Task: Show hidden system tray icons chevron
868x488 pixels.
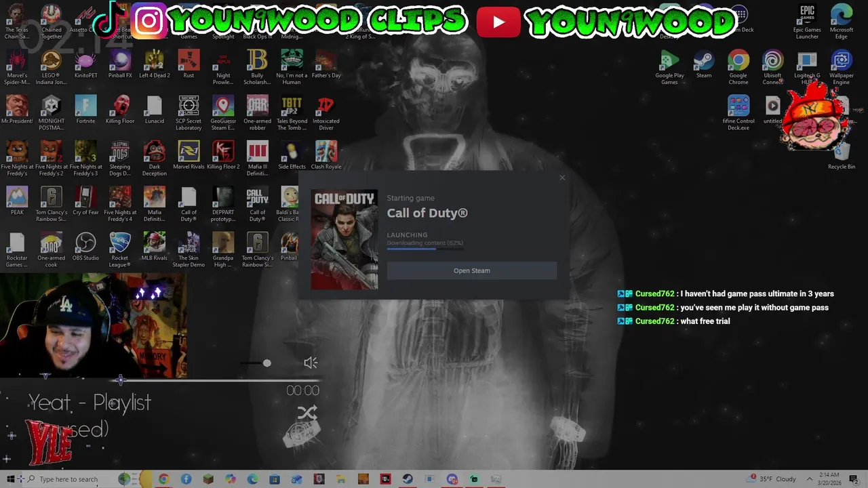Action: coord(810,479)
